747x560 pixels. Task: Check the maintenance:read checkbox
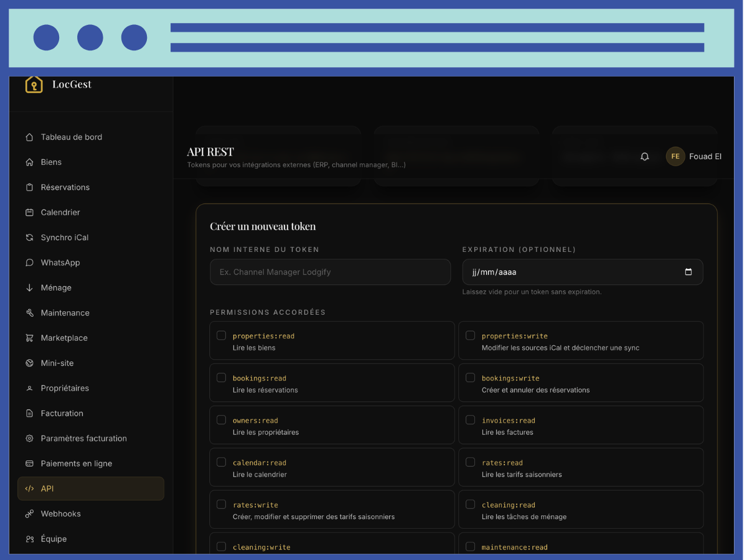[x=470, y=547]
